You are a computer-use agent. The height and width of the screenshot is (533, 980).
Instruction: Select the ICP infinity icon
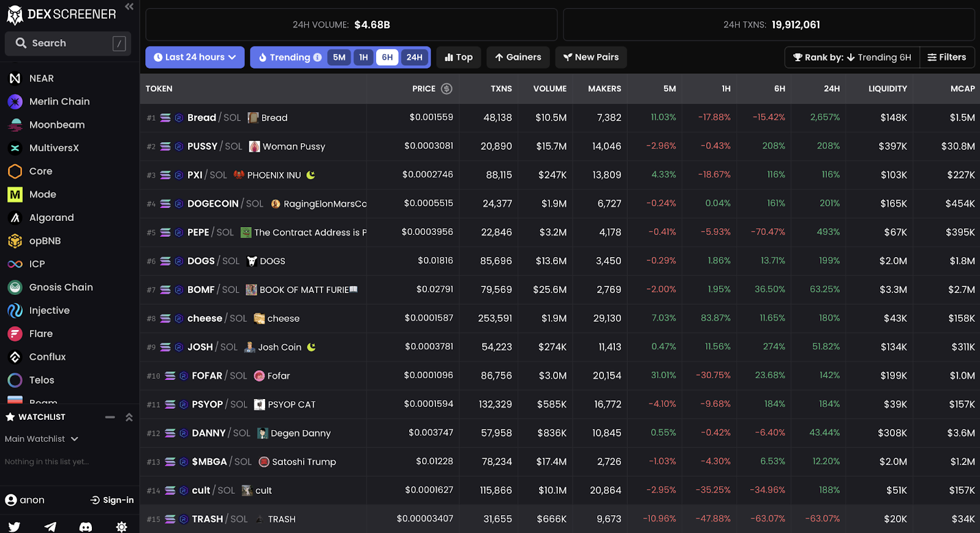[15, 264]
